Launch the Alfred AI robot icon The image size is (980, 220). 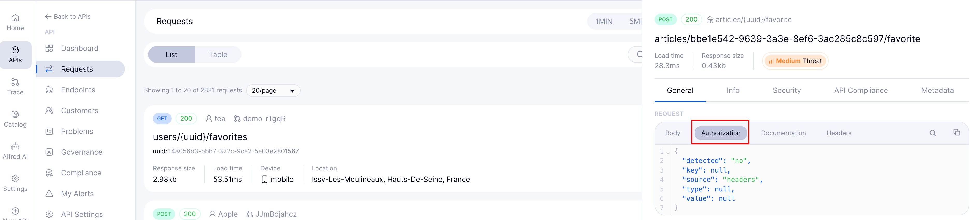(x=15, y=147)
